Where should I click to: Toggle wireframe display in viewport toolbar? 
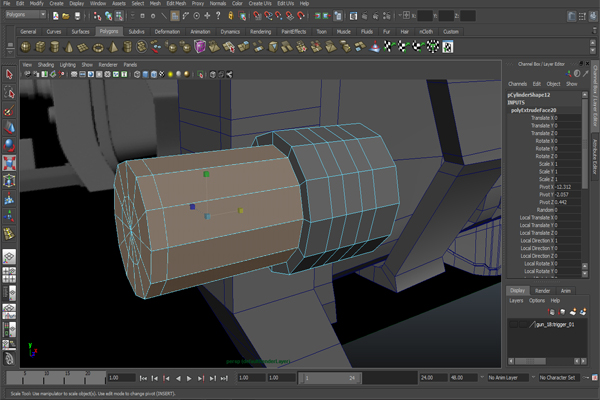137,74
